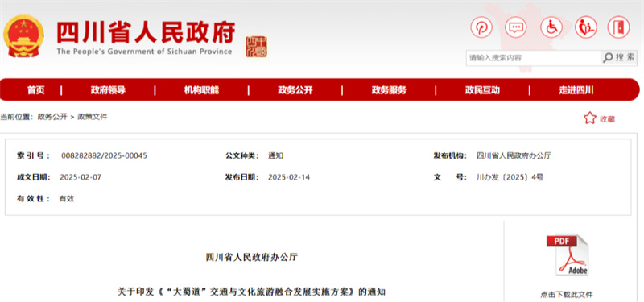Open 走进四川 navigation item
Screen dimensions: 644x302
[576, 90]
